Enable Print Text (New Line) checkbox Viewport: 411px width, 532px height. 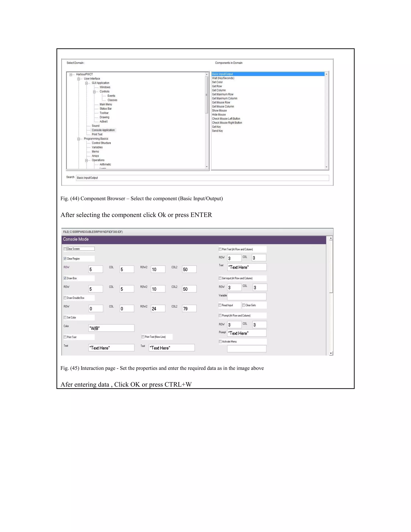143,337
